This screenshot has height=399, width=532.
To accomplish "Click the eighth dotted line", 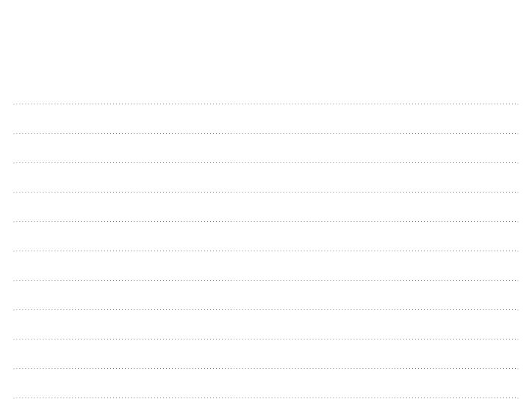I will 266,310.
